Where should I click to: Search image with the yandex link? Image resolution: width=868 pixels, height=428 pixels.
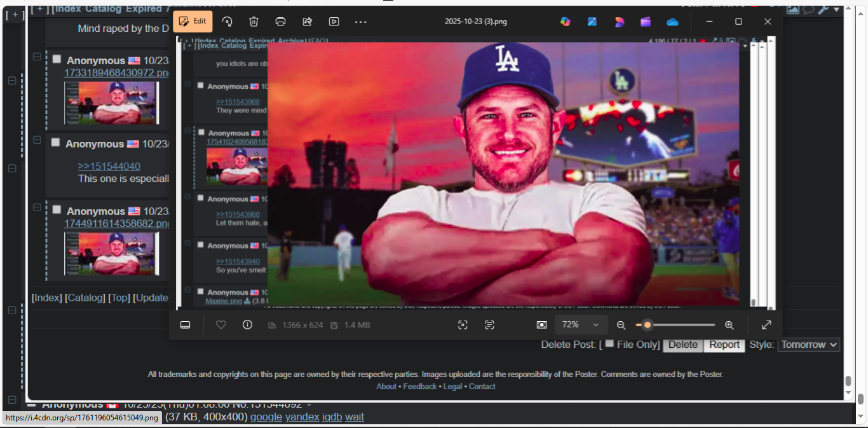click(302, 417)
